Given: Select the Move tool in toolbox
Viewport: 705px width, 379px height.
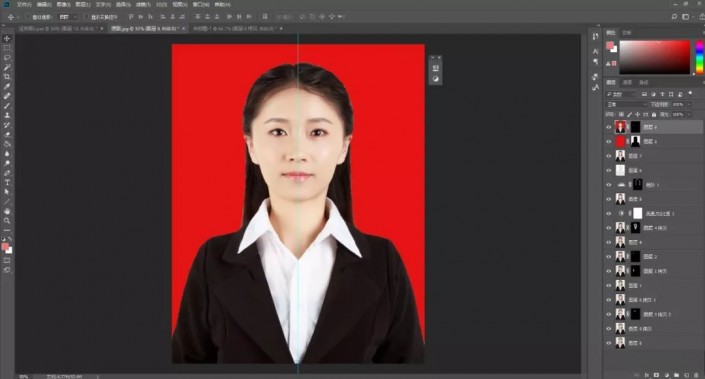Looking at the screenshot, I should (7, 39).
